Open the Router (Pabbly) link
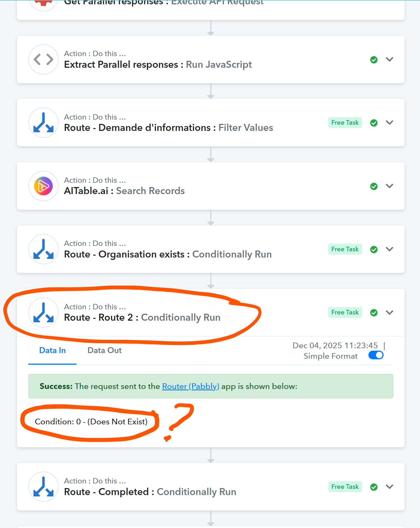Viewport: 420px width, 528px height. (191, 386)
